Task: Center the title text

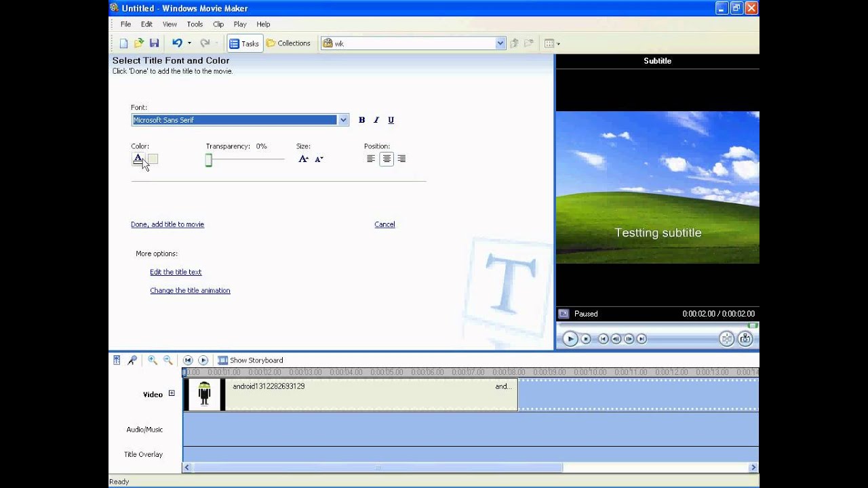Action: pos(387,159)
